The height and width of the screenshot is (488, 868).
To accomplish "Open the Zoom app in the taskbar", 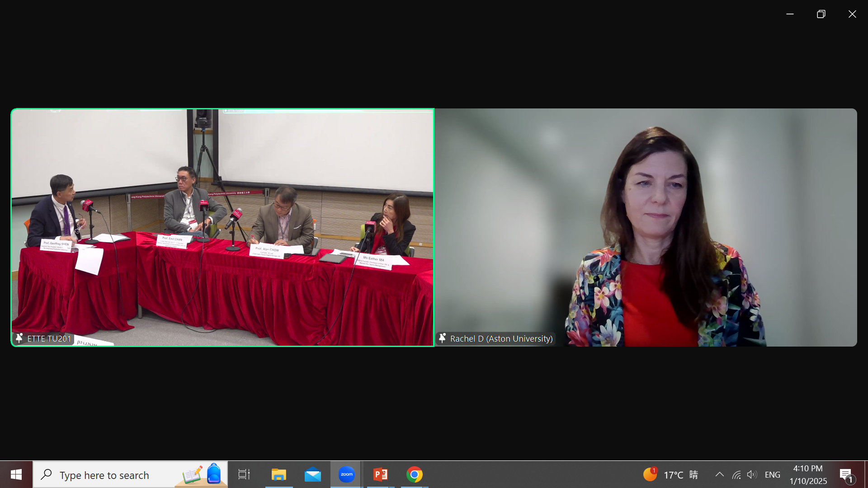I will (x=346, y=474).
